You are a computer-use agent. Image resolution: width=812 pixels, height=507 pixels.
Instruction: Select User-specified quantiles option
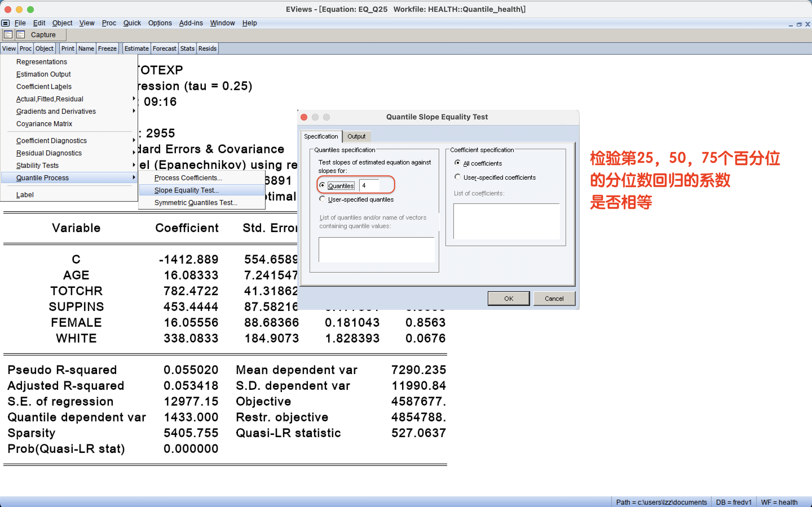pos(322,199)
